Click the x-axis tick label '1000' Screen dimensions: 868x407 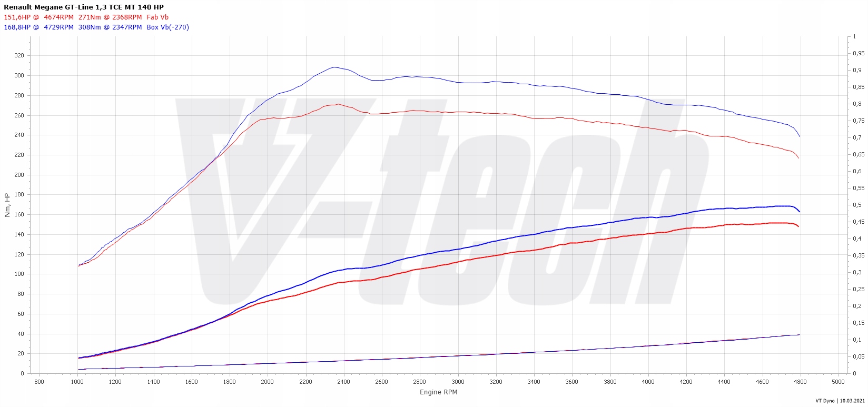[x=77, y=382]
